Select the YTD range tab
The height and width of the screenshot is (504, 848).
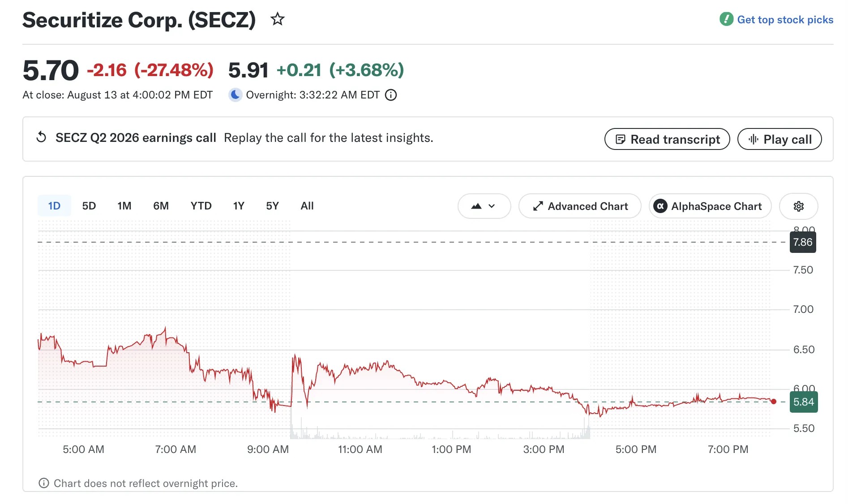[x=201, y=206]
